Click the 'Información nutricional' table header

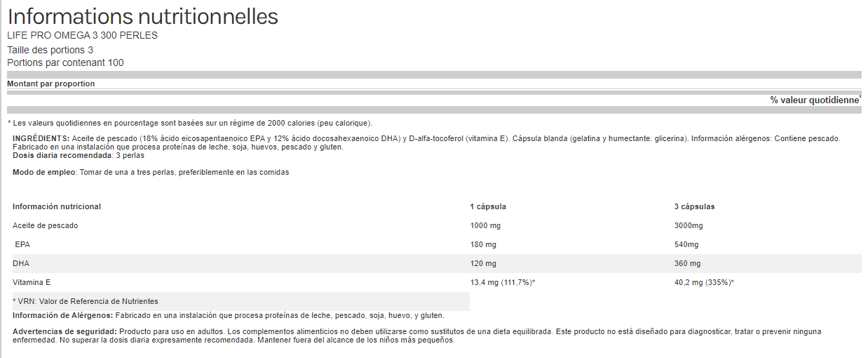57,206
